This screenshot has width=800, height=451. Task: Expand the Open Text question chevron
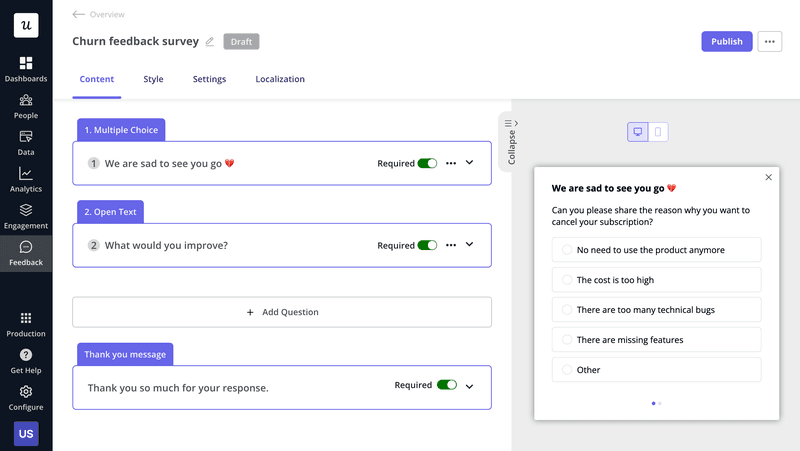[470, 244]
